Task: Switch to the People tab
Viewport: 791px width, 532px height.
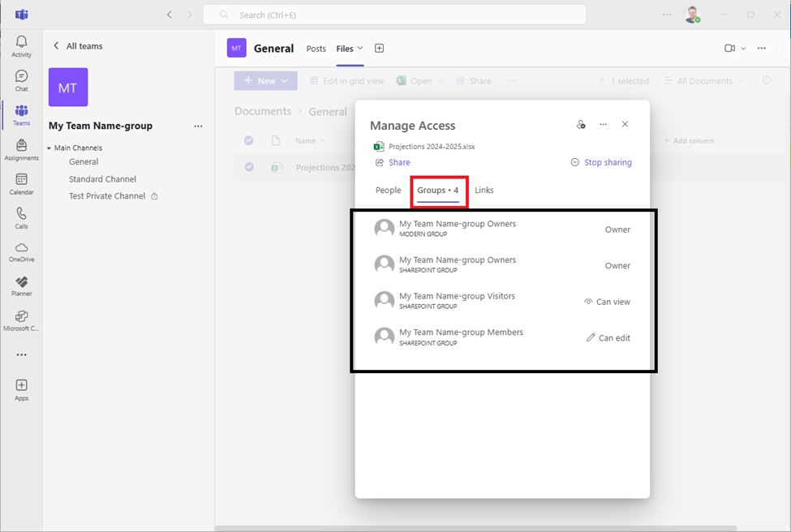Action: coord(388,191)
